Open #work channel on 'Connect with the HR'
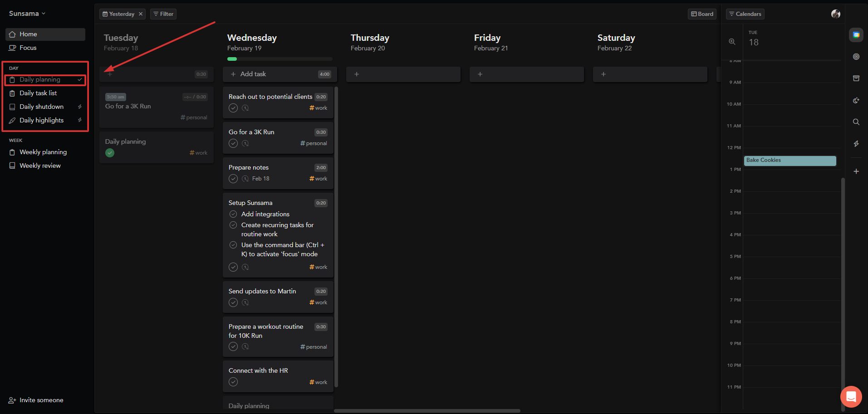The height and width of the screenshot is (414, 868). pyautogui.click(x=318, y=382)
